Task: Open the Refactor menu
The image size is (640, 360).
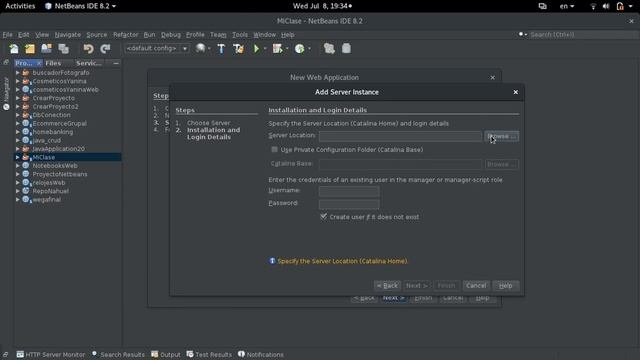Action: [x=125, y=35]
